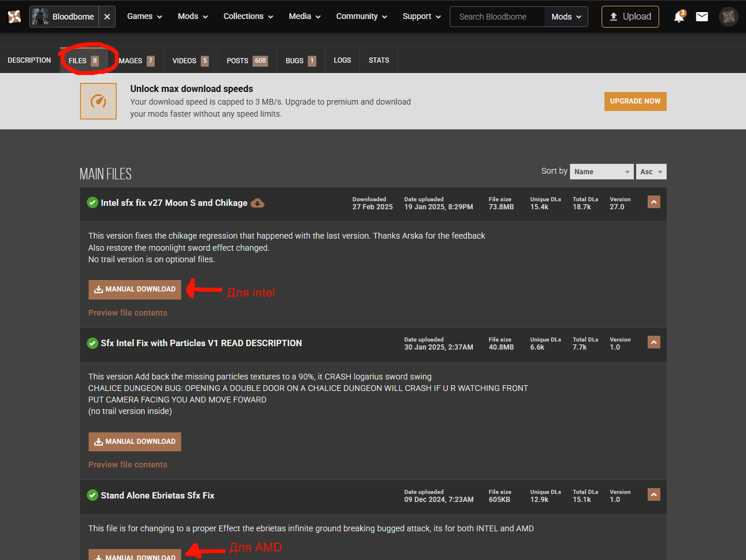The height and width of the screenshot is (560, 746).
Task: Open the Collections dropdown
Action: click(x=248, y=16)
